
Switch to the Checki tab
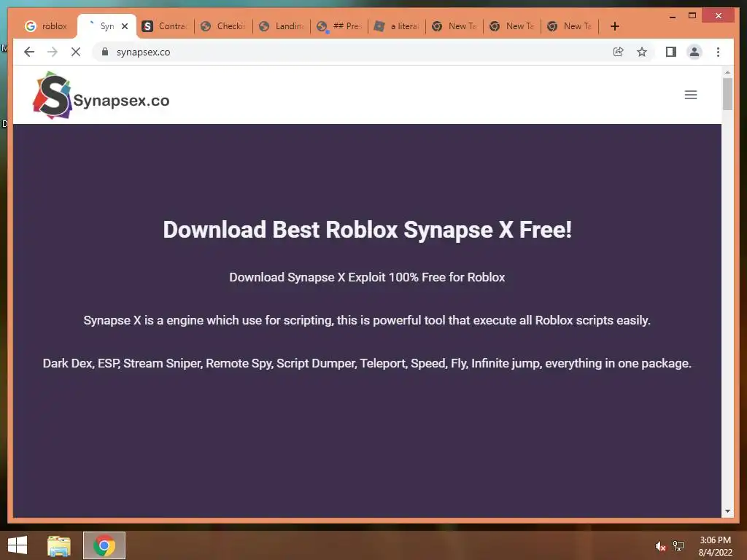click(223, 26)
